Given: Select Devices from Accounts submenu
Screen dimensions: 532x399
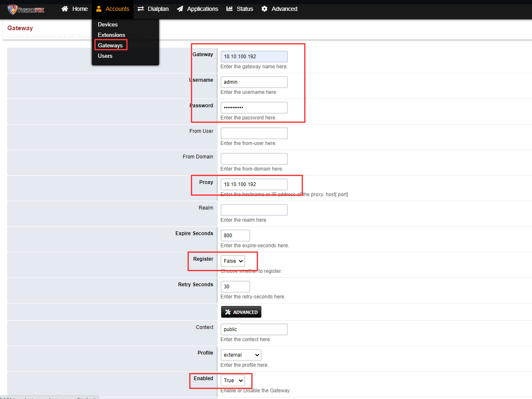Looking at the screenshot, I should pyautogui.click(x=108, y=24).
